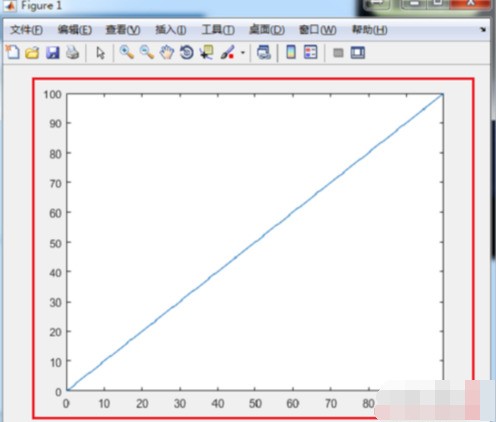Click the Link Plot icon
Screen dimensions: 496x422
[x=264, y=53]
